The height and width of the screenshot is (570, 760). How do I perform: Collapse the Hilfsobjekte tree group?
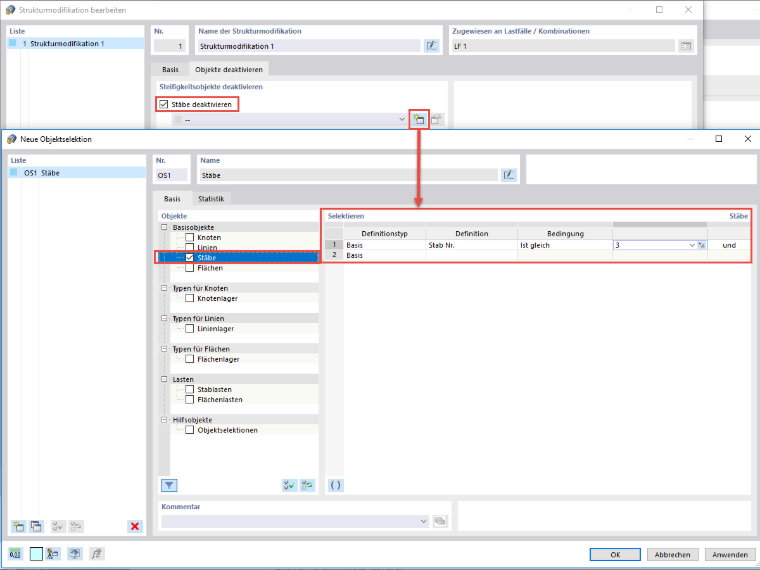click(164, 420)
